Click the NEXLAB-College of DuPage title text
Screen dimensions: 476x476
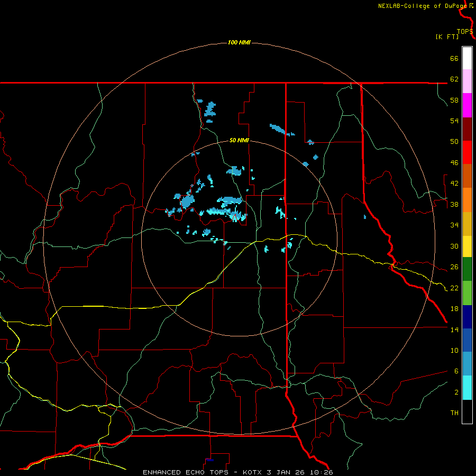click(422, 6)
